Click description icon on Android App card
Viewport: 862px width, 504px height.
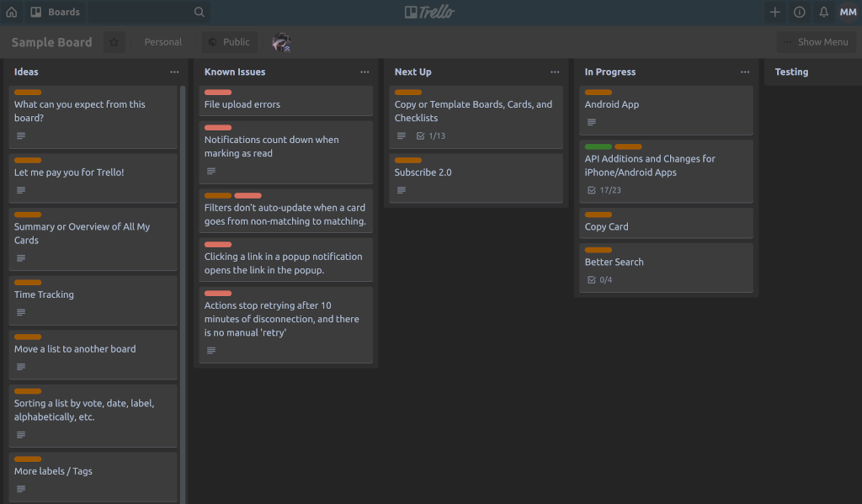[x=592, y=122]
